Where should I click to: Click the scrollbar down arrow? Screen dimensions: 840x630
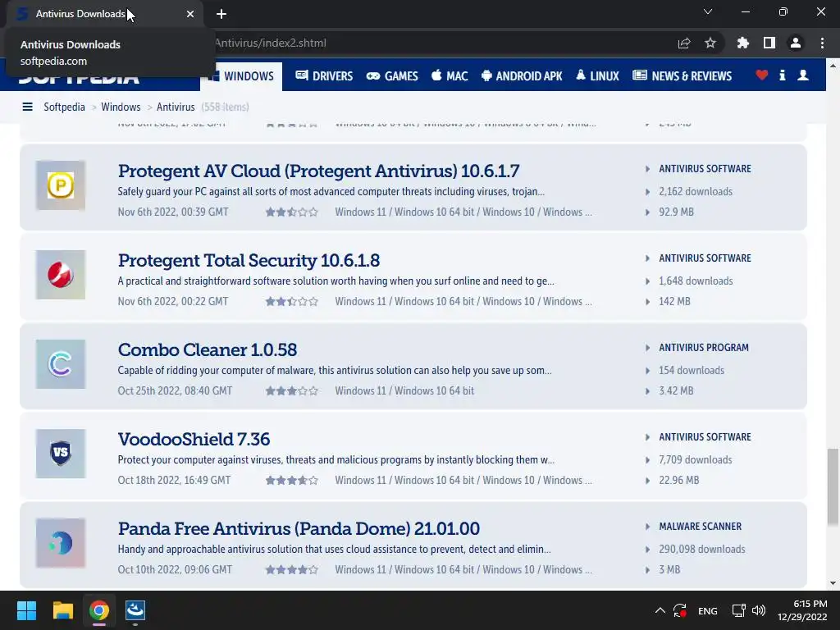[833, 583]
